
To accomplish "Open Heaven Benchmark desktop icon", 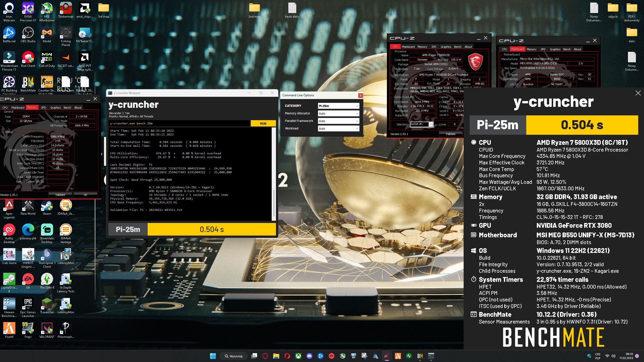I will (x=9, y=307).
